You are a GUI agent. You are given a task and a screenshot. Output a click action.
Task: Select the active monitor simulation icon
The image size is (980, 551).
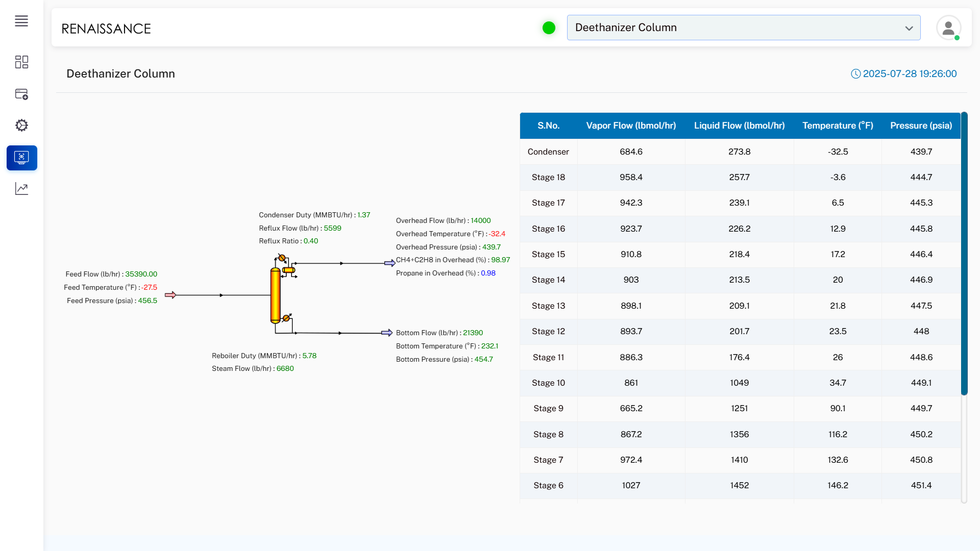pyautogui.click(x=21, y=158)
